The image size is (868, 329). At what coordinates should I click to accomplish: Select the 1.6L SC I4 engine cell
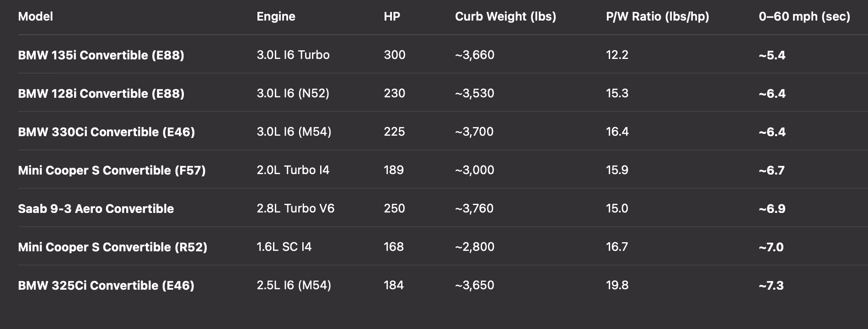tap(284, 247)
